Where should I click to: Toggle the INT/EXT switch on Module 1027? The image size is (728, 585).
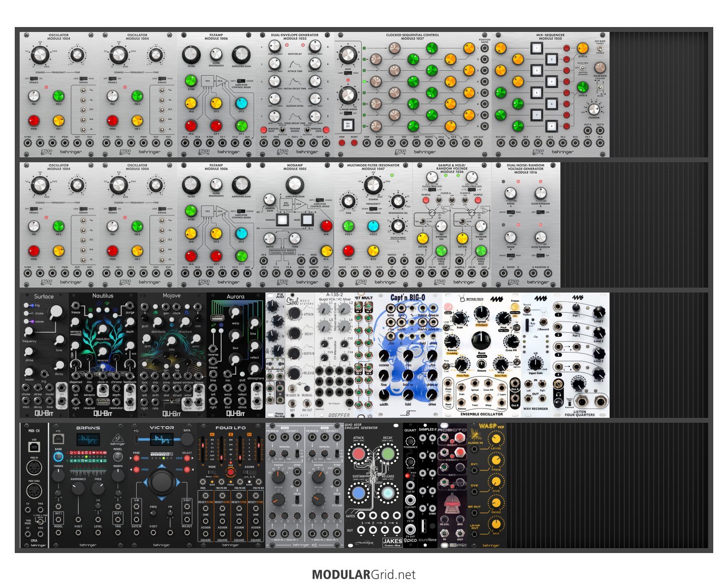point(348,114)
